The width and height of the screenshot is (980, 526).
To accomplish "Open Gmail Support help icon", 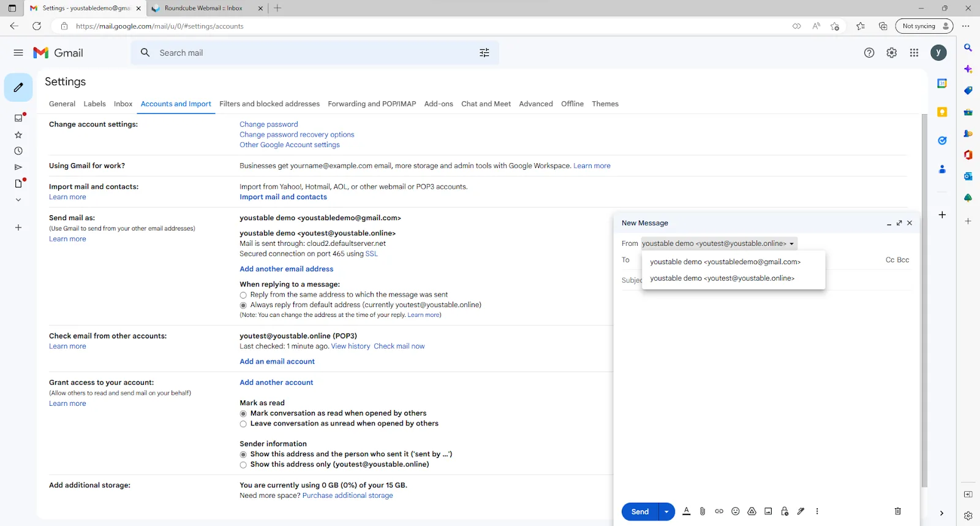I will (x=869, y=53).
